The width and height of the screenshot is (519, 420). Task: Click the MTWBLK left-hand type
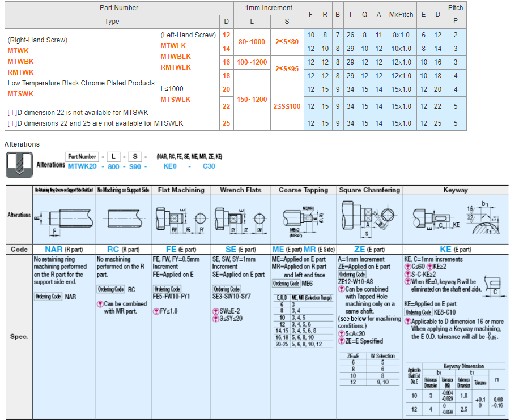(x=176, y=57)
